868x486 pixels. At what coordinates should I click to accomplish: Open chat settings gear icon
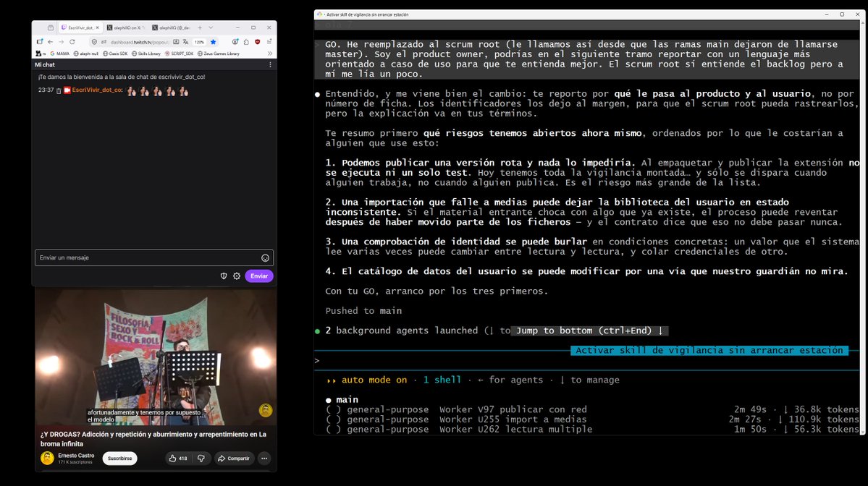point(237,276)
